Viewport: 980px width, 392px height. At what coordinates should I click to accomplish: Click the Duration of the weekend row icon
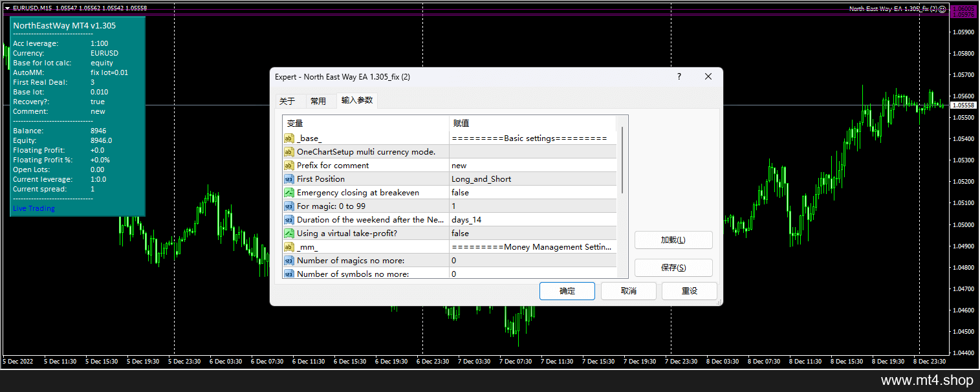pos(289,220)
